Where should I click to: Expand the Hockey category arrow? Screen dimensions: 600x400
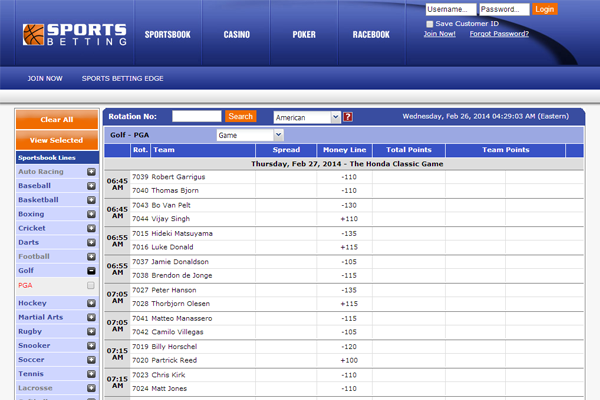[91, 304]
